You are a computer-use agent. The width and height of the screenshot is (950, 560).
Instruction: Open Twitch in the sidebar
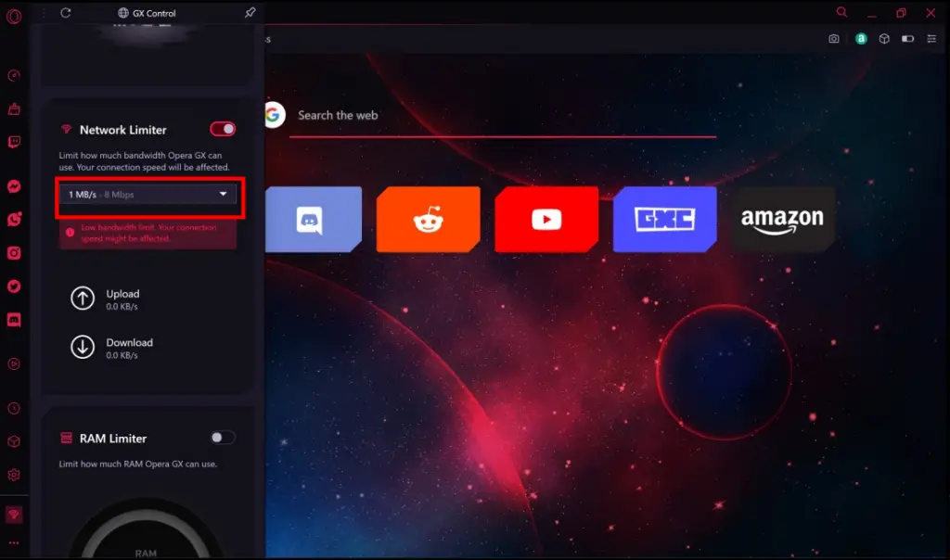(x=14, y=142)
